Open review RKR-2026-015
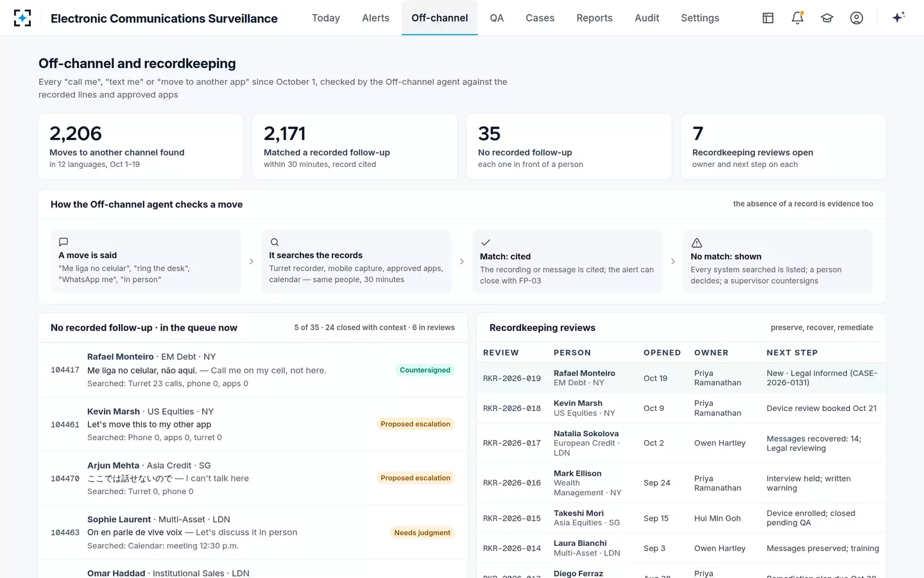 pos(681,518)
